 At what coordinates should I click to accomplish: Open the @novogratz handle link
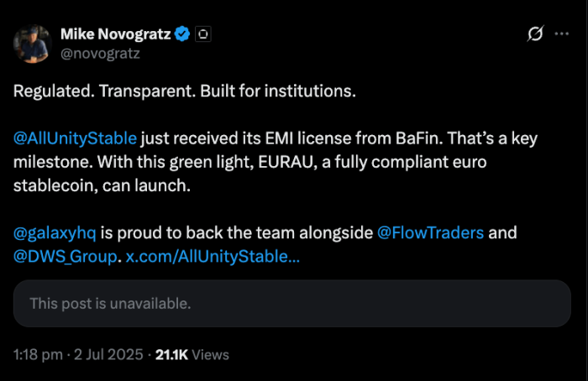(x=100, y=53)
